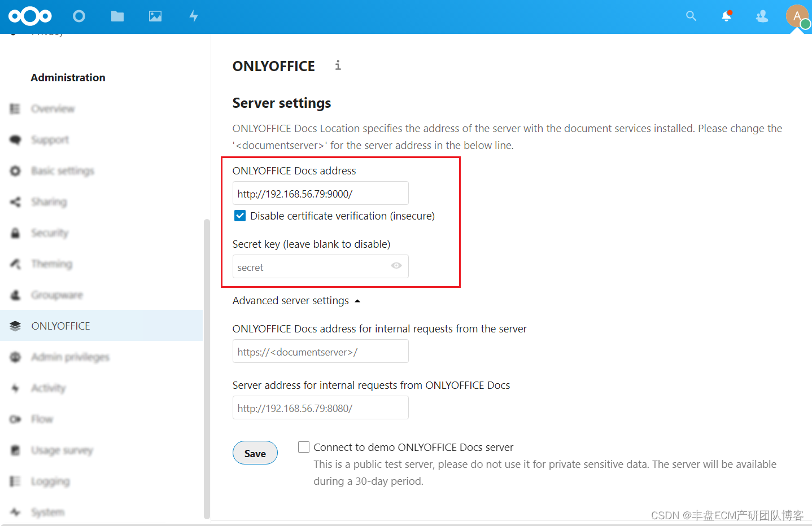Viewport: 812px width, 526px height.
Task: Click the Admin privileges icon
Action: coord(15,357)
